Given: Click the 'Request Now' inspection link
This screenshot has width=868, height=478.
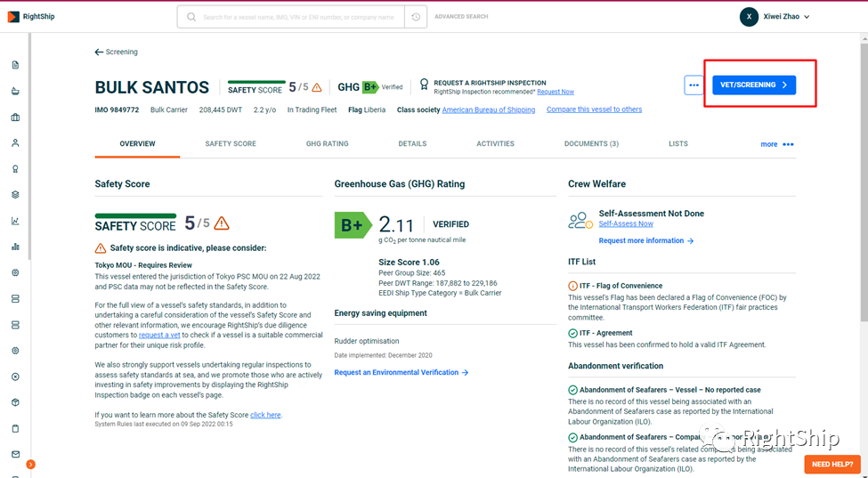Looking at the screenshot, I should pyautogui.click(x=556, y=92).
